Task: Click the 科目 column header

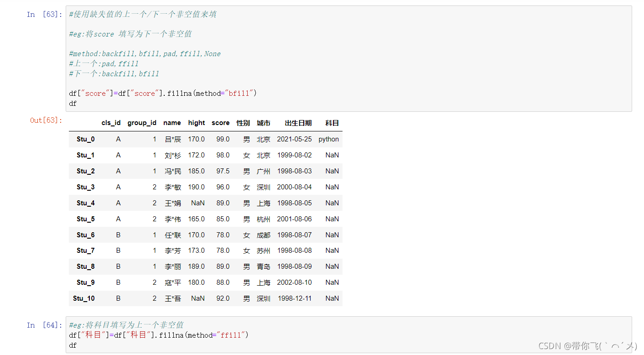Action: coord(332,123)
